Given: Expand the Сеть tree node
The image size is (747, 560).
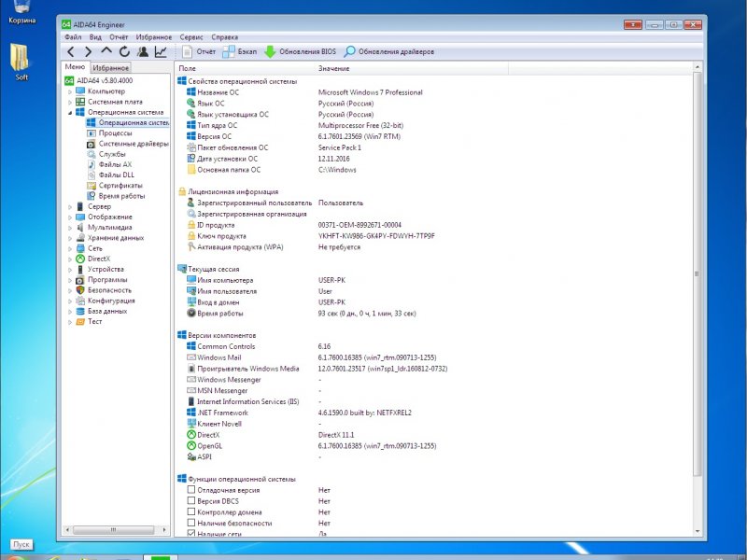Looking at the screenshot, I should (70, 248).
